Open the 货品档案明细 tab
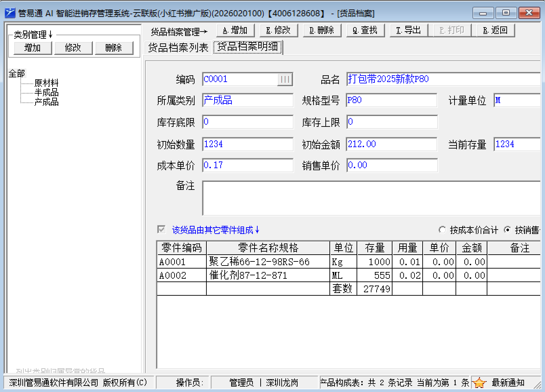Image resolution: width=545 pixels, height=392 pixels. click(x=248, y=47)
